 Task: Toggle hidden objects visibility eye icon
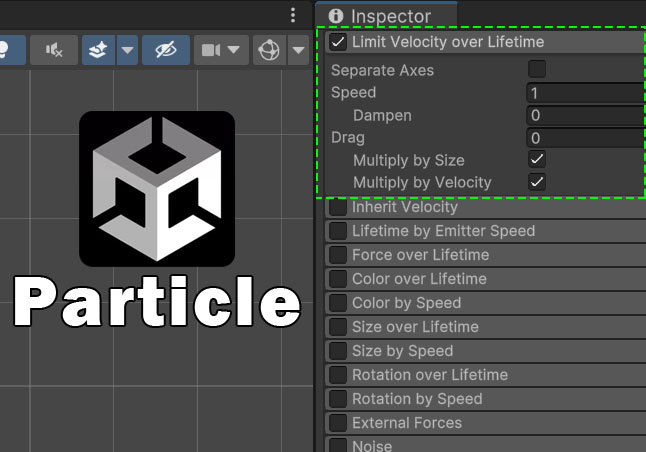[166, 50]
